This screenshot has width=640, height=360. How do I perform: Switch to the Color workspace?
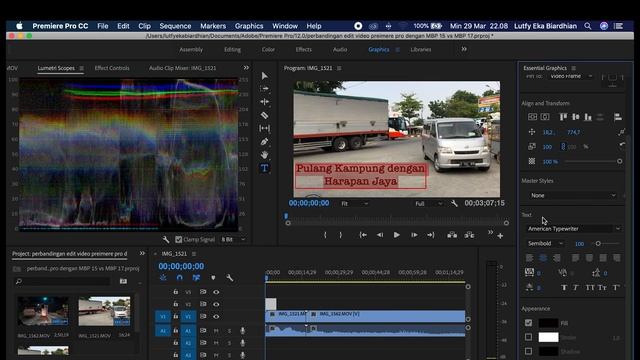pyautogui.click(x=268, y=49)
